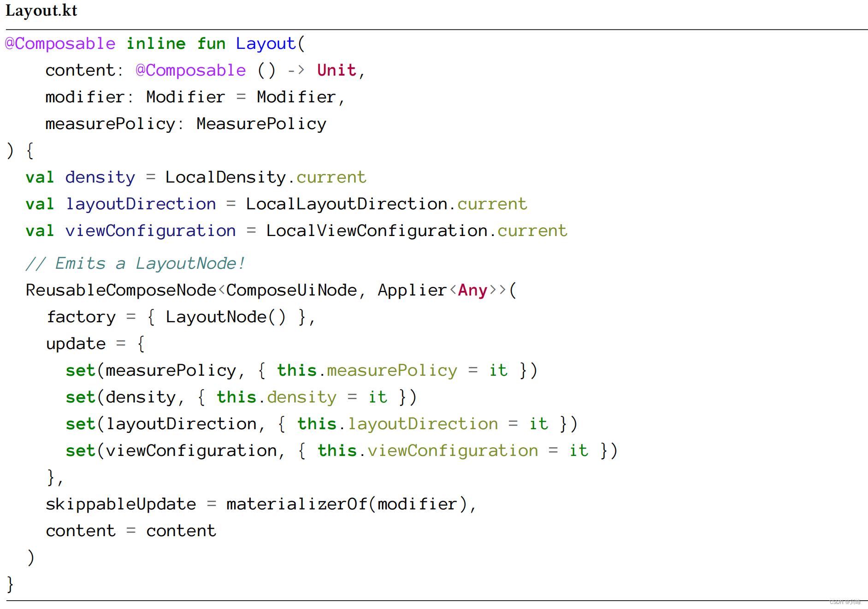
Task: Click the comment '// Emits a LayoutNode!'
Action: pos(136,264)
